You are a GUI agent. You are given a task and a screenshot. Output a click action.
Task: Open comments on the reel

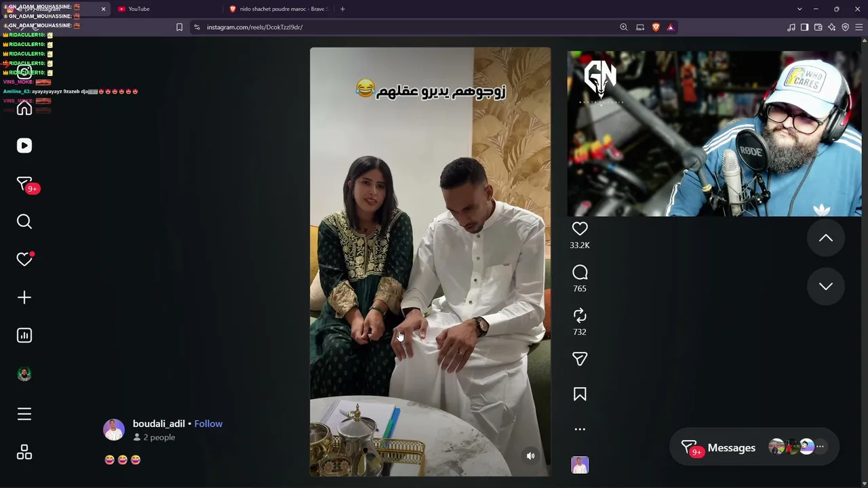point(580,272)
